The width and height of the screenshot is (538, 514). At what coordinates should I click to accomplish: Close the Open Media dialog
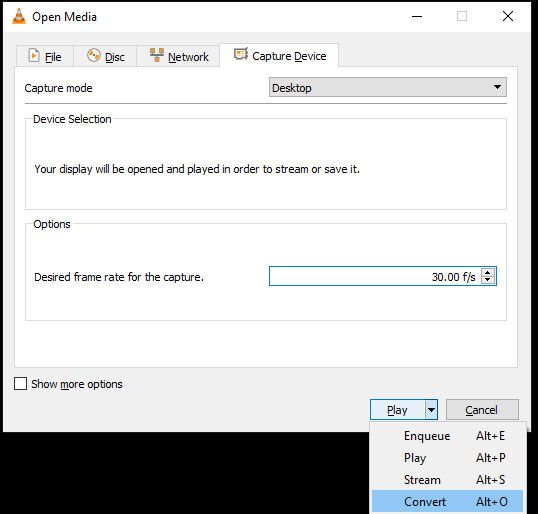click(508, 16)
